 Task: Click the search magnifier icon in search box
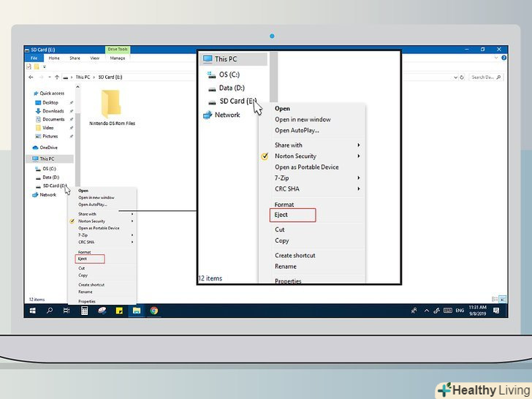(x=498, y=77)
